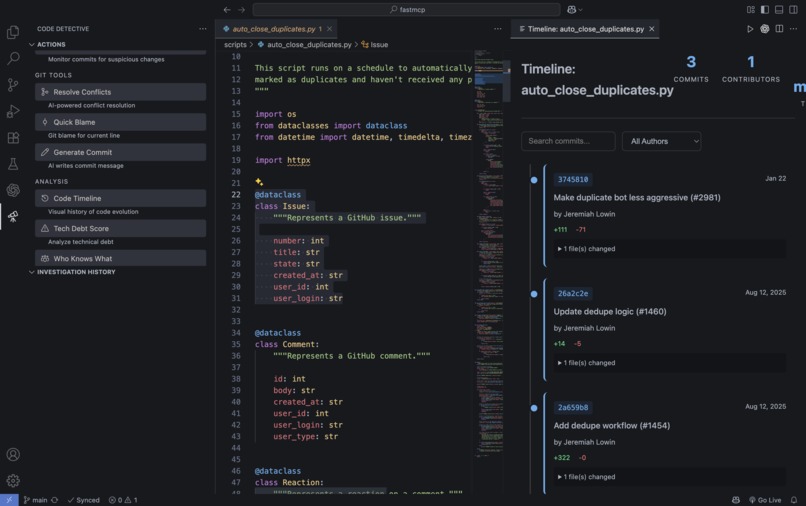Run the Tech Debt Score analysis

(120, 228)
